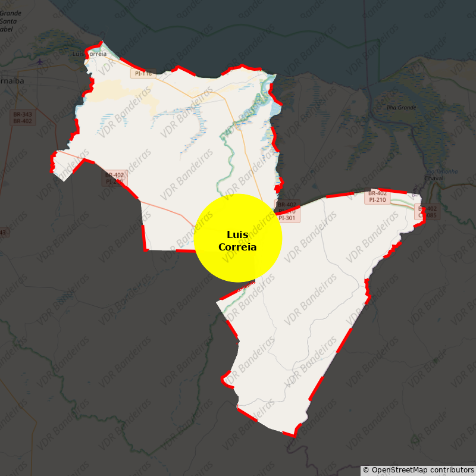Click the BR-402 PI-210 shield near Chaval

(377, 196)
